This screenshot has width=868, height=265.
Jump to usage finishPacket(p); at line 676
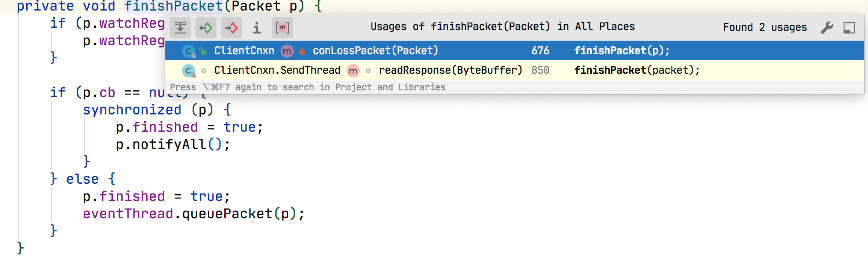[x=622, y=51]
